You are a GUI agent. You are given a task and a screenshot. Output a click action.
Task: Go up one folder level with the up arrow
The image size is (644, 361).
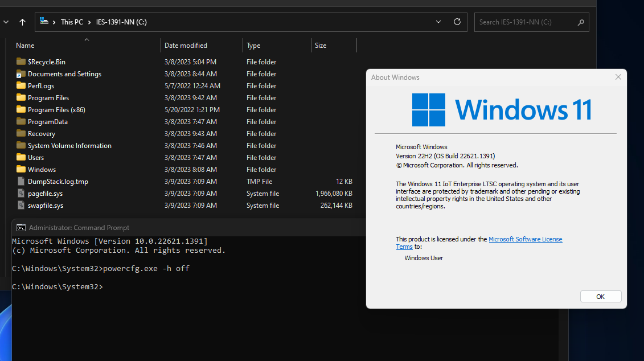point(22,22)
